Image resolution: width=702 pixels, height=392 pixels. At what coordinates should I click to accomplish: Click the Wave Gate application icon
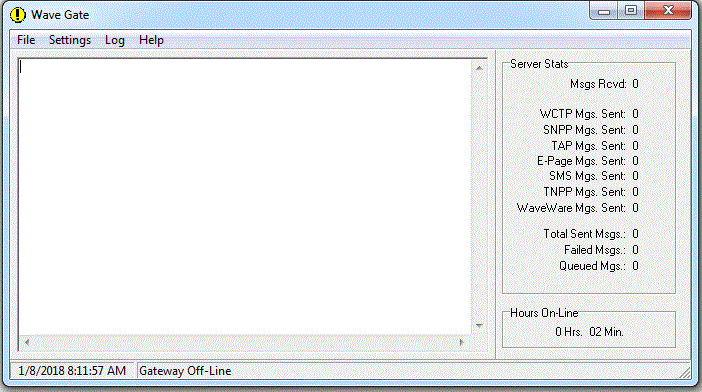(18, 15)
